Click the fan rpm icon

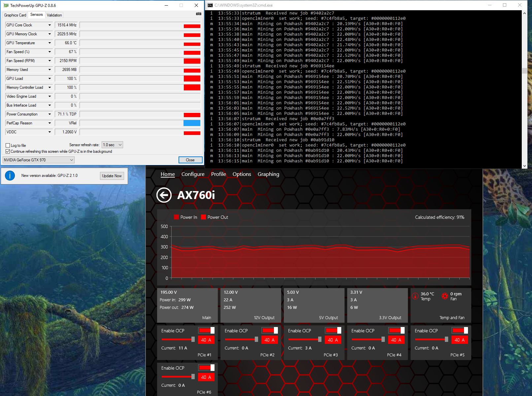coord(445,296)
